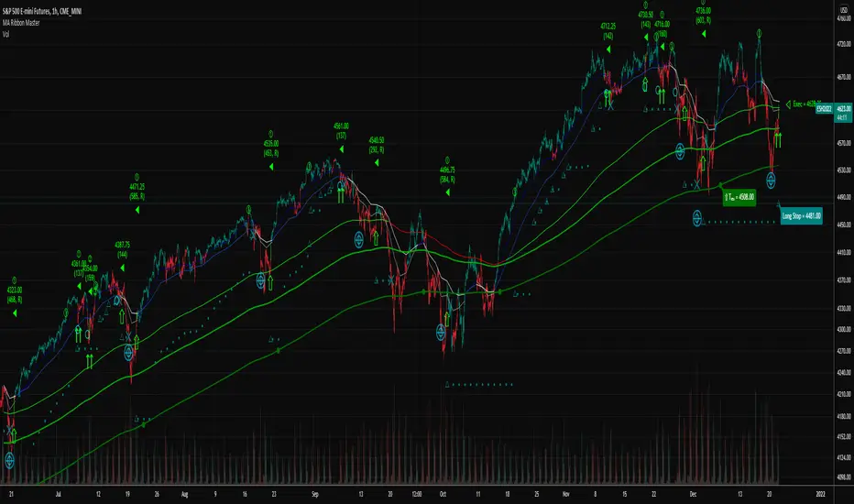Click the Long Stop = 4481.00 label

801,216
